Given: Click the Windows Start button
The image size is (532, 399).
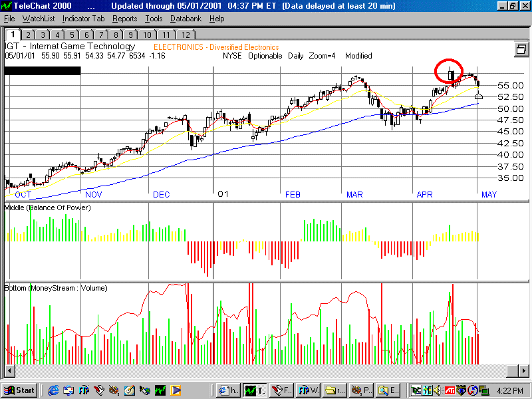Looking at the screenshot, I should (19, 390).
